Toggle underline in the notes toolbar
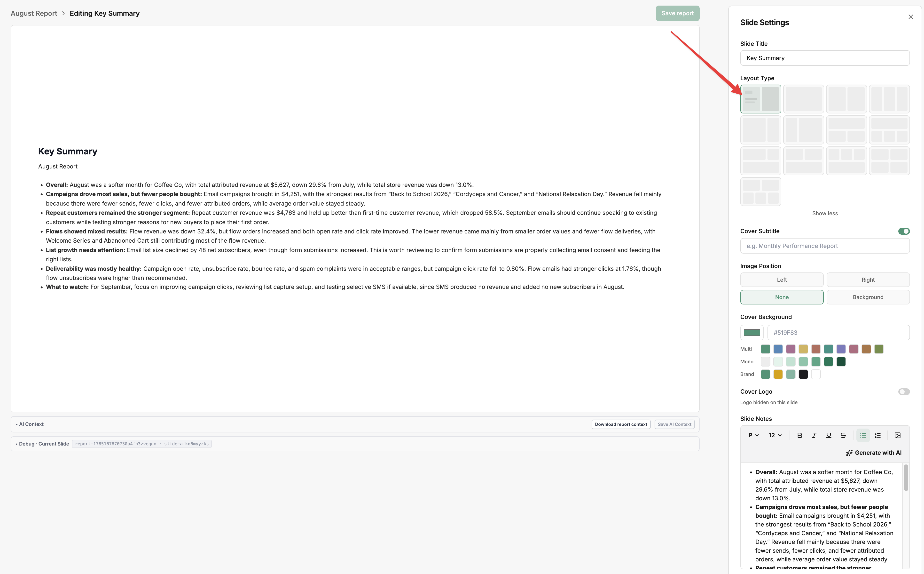The image size is (924, 574). [x=828, y=435]
